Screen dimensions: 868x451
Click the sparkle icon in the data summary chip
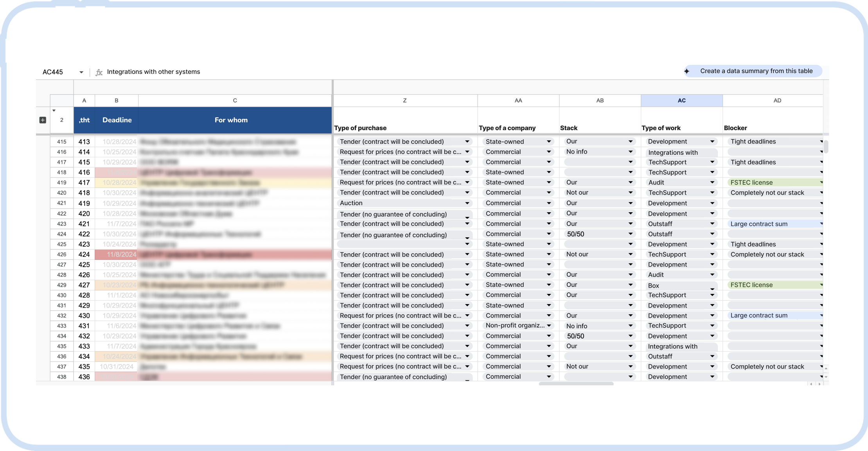click(687, 71)
